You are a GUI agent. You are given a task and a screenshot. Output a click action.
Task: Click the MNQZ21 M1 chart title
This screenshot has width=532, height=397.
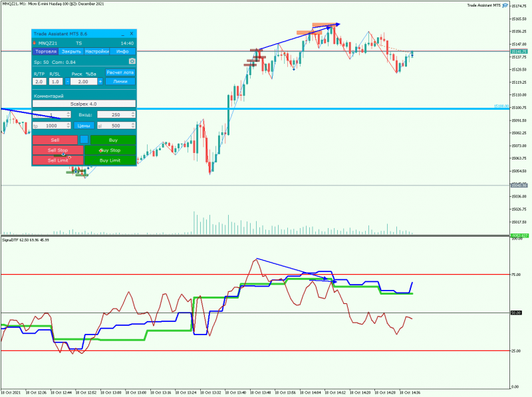53,4
